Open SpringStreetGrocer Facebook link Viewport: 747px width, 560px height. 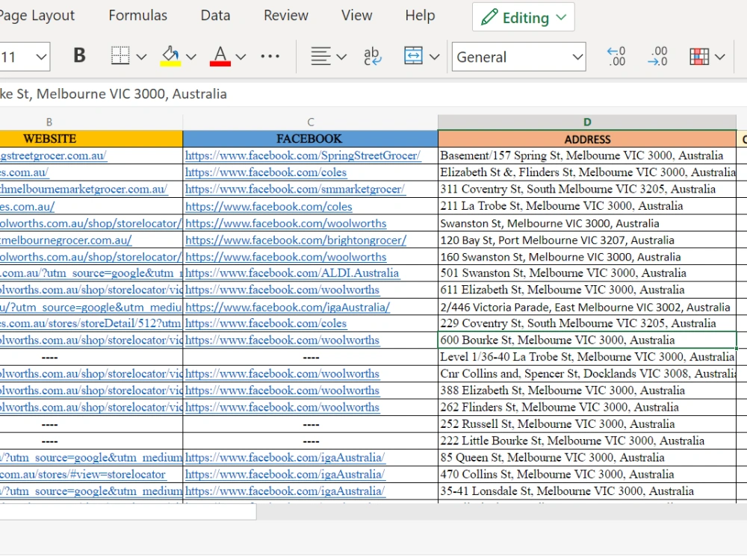[x=303, y=156]
